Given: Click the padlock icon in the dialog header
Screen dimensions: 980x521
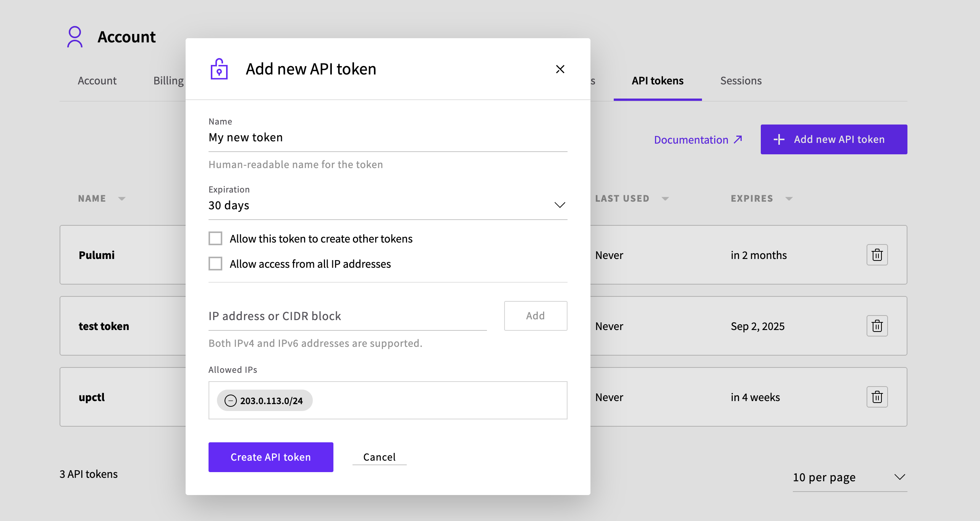Looking at the screenshot, I should pos(219,69).
